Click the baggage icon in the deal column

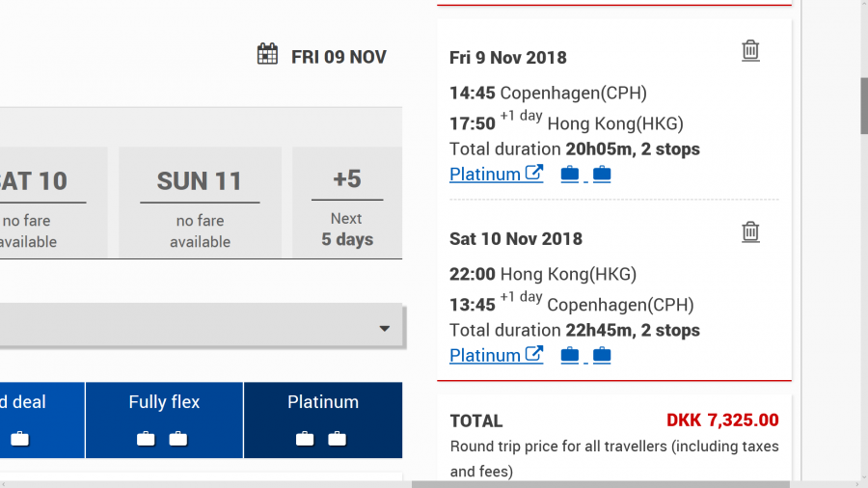point(19,440)
